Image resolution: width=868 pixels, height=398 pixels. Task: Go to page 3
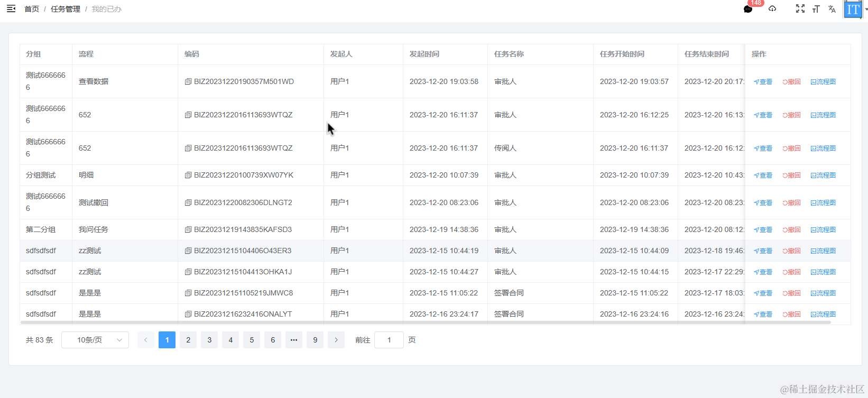[x=209, y=340]
